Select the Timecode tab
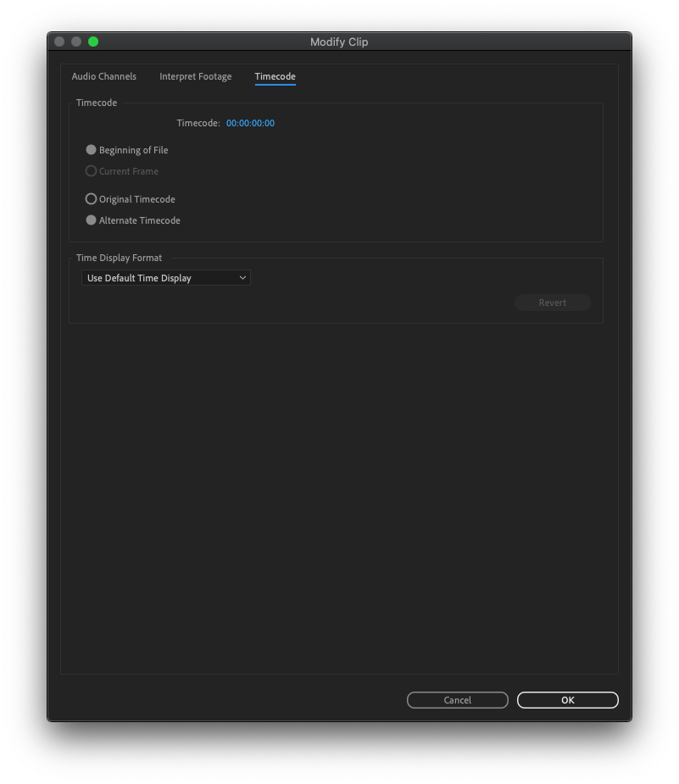The height and width of the screenshot is (784, 679). point(275,76)
